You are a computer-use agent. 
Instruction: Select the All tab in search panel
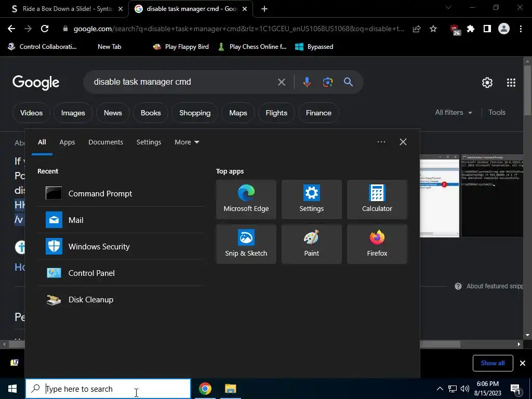tap(42, 142)
